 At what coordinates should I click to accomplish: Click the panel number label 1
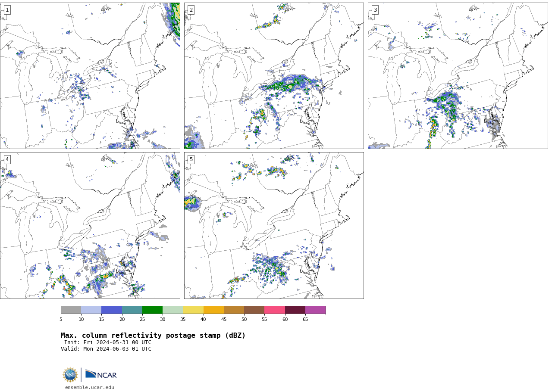[7, 10]
